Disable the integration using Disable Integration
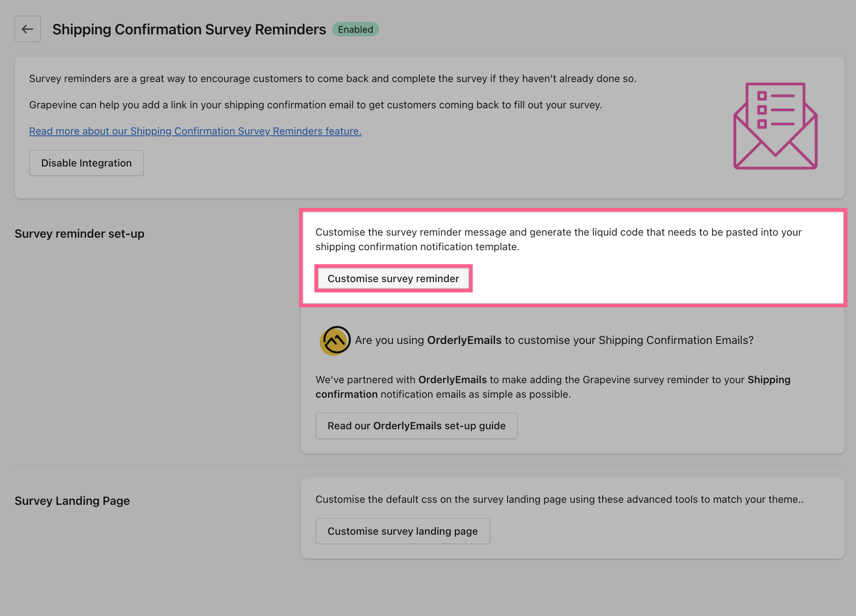Screen dimensions: 856x616 coord(86,162)
